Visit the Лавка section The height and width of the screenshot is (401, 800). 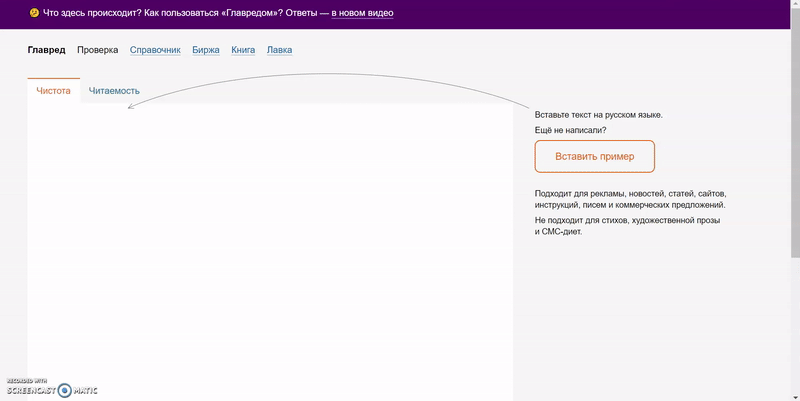[280, 50]
